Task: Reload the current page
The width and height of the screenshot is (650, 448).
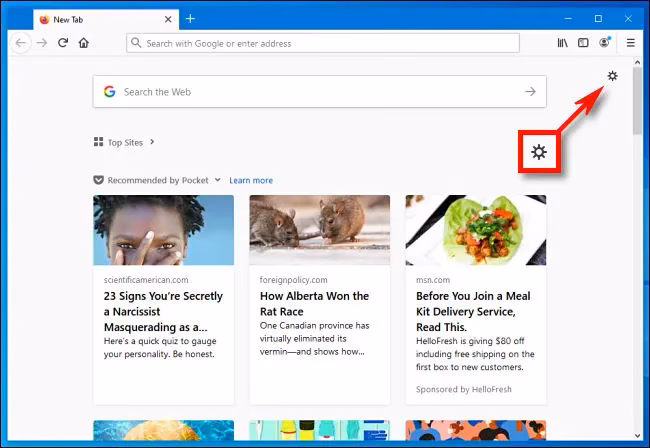Action: pos(63,43)
